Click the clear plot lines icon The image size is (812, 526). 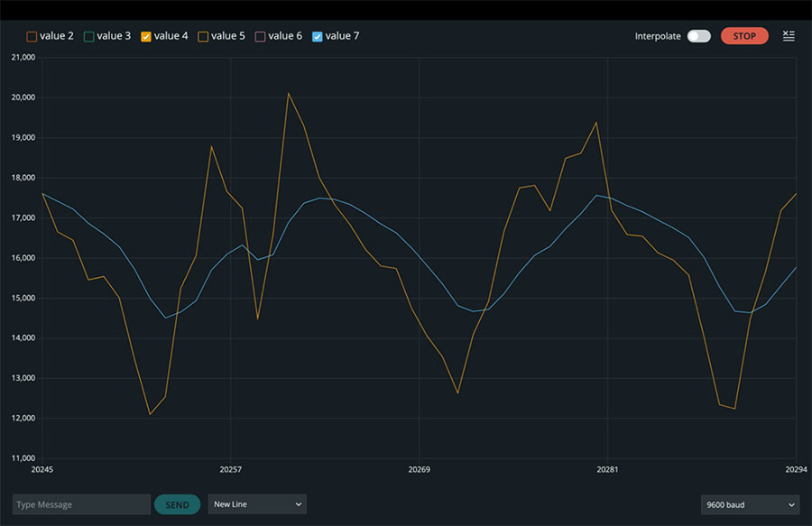click(x=789, y=36)
